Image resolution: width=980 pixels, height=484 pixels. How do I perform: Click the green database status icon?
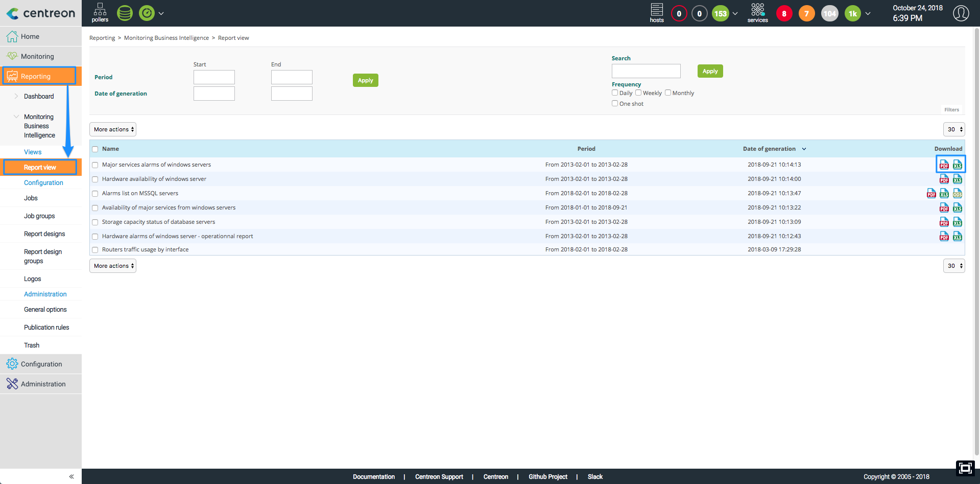(x=125, y=13)
